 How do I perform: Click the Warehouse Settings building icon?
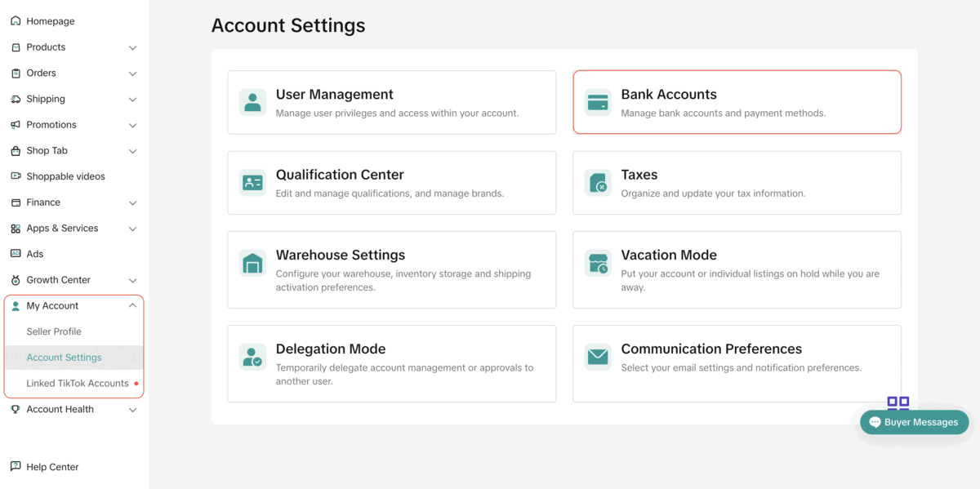pos(252,263)
